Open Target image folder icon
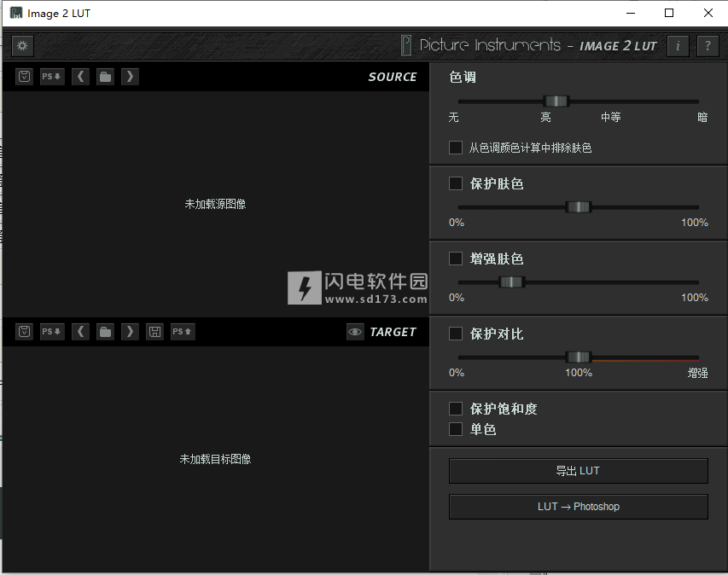Image resolution: width=728 pixels, height=575 pixels. [105, 331]
